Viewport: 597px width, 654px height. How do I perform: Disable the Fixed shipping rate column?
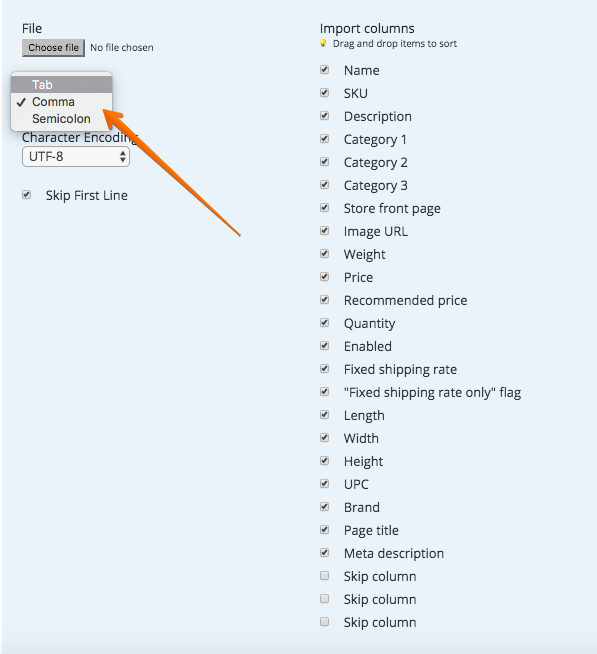[325, 369]
